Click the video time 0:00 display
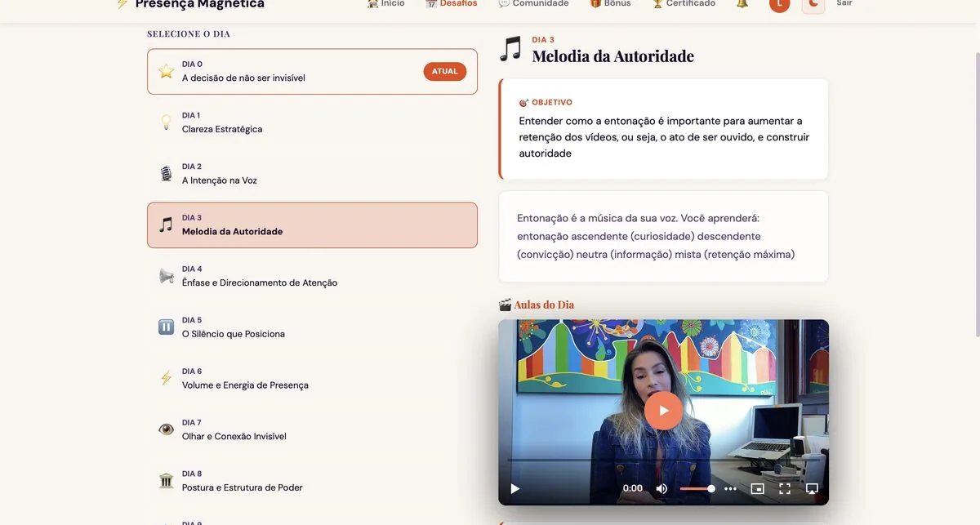This screenshot has height=525, width=980. point(633,488)
